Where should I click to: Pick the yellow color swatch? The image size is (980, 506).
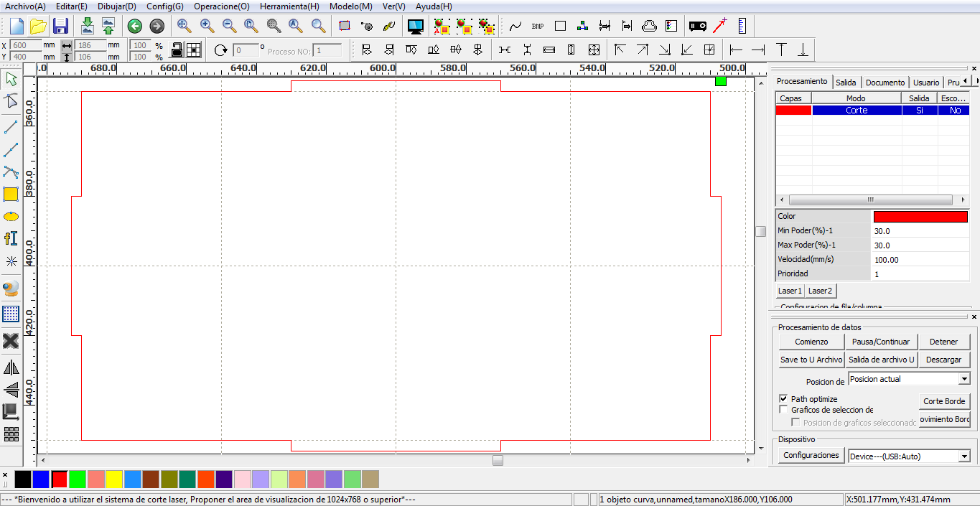pos(114,479)
